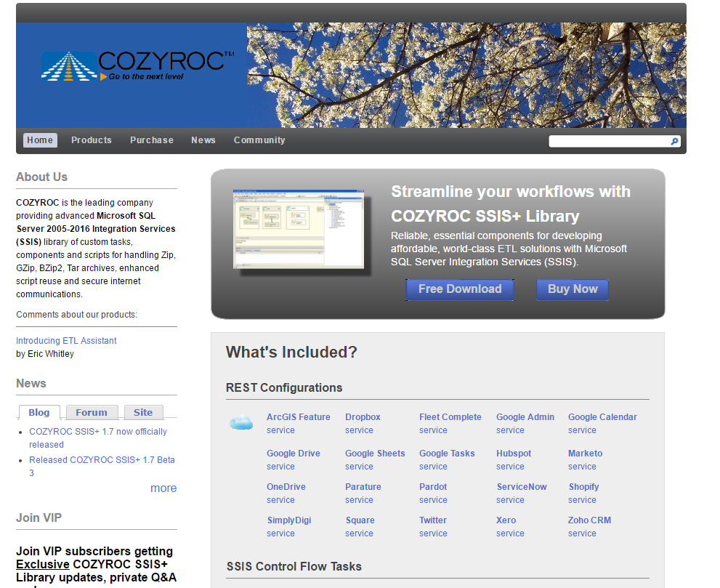Open Released COZYROC SSIS+ 1.7 Beta 3
The width and height of the screenshot is (720, 588).
pos(102,467)
